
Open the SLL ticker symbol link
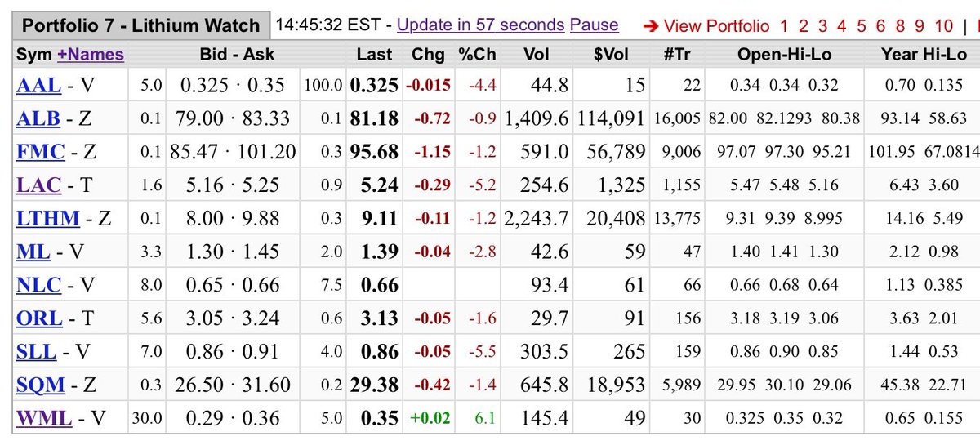(x=36, y=351)
